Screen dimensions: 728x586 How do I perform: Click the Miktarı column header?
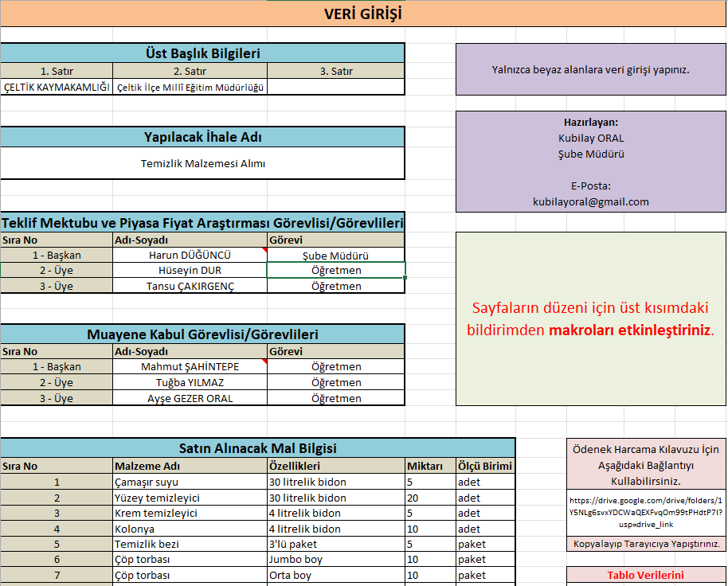(x=430, y=466)
